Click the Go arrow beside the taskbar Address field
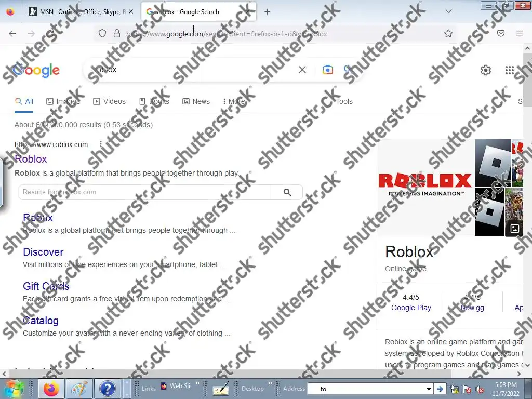This screenshot has width=532, height=399. [x=440, y=389]
